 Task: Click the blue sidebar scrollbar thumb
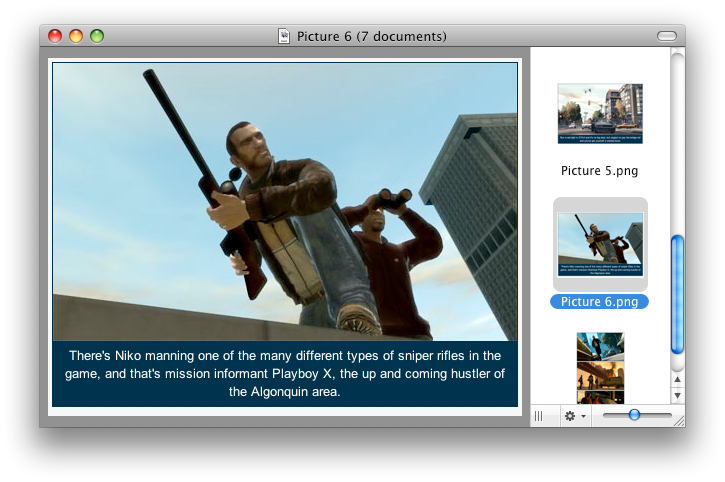(x=677, y=295)
